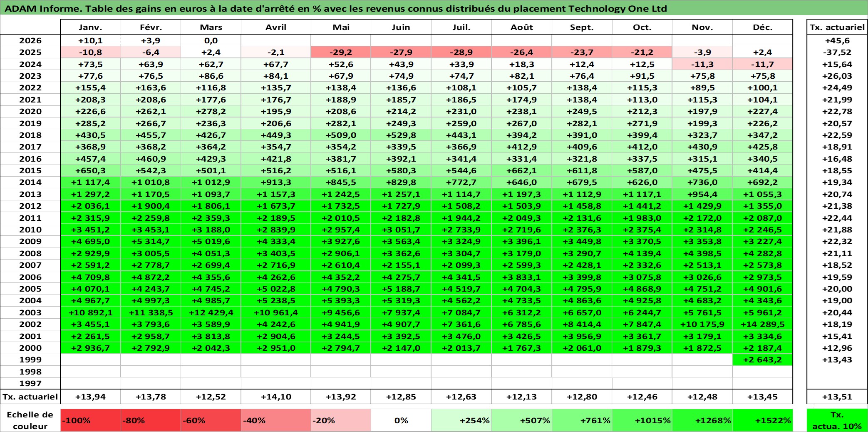The image size is (868, 432).
Task: Click cell +10 175,9 in November 2002
Action: pos(702,324)
